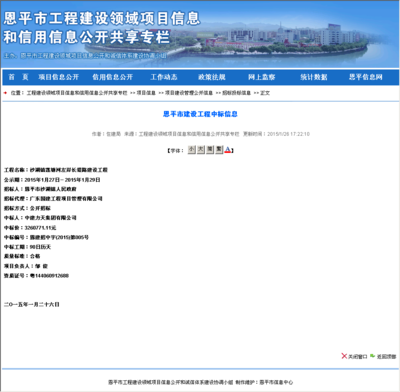Click the 项目信息 breadcrumb link
This screenshot has height=392, width=400.
pyautogui.click(x=146, y=93)
